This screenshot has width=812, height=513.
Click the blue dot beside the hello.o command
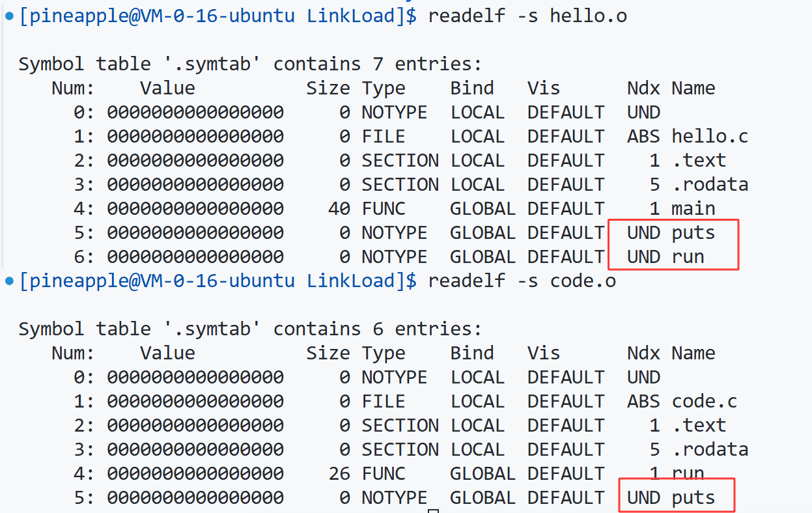[8, 17]
